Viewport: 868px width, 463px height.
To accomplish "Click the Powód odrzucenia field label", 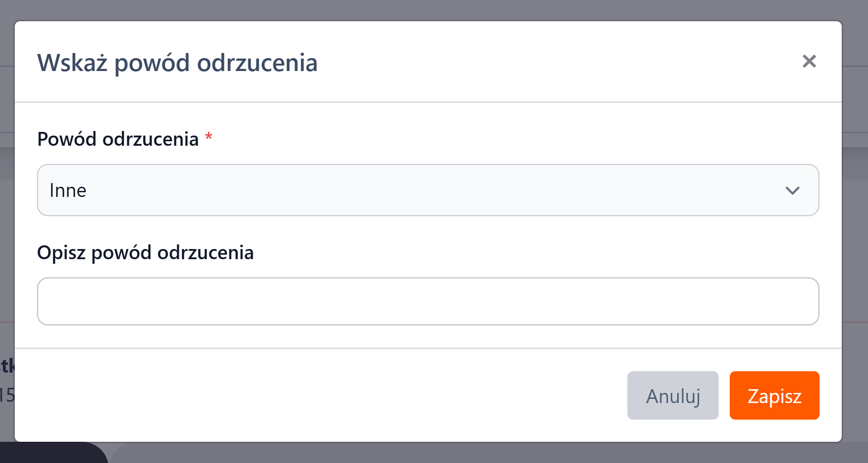I will pos(118,139).
